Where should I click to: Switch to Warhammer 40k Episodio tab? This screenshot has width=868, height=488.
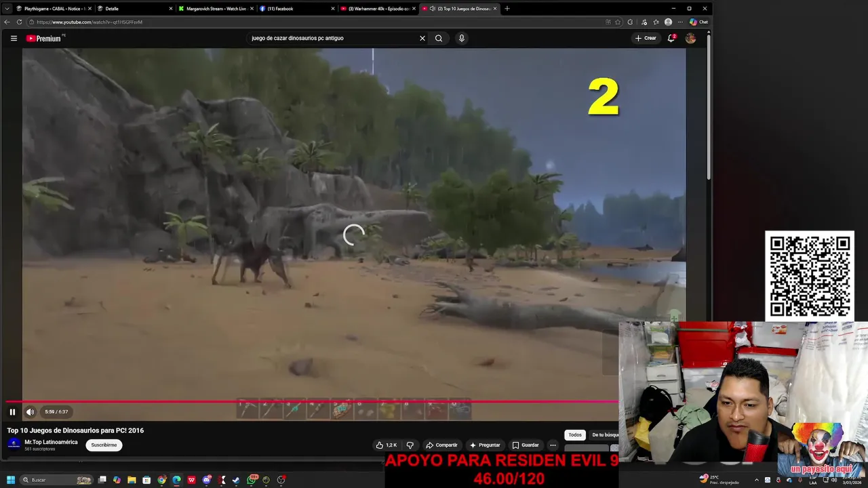[x=378, y=9]
